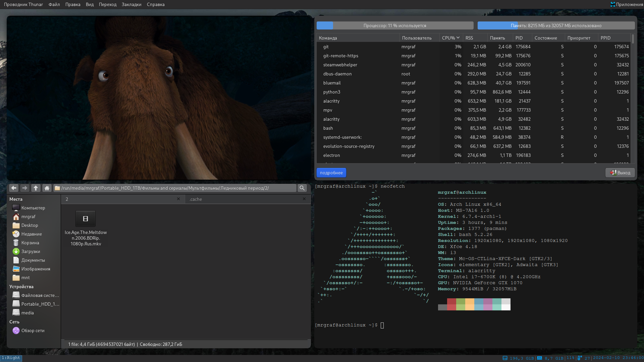The height and width of the screenshot is (362, 644).
Task: Select the dbus-daemon process row
Action: click(474, 74)
